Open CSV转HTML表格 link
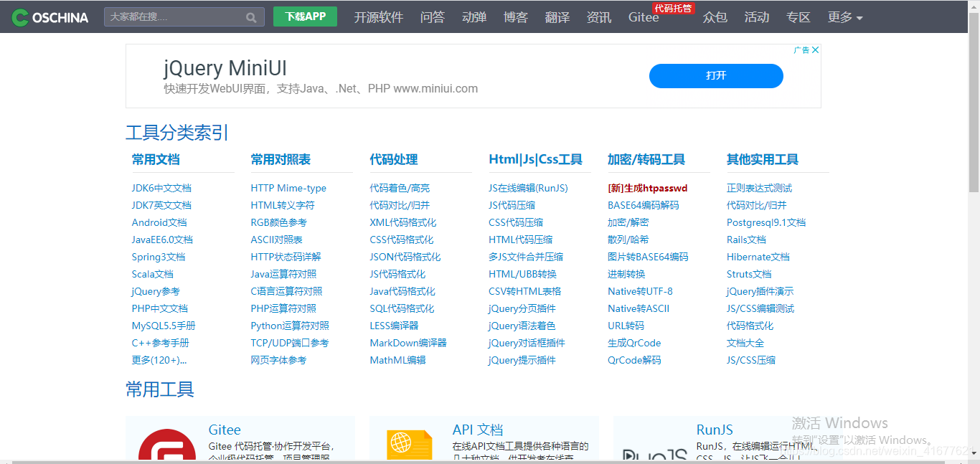The width and height of the screenshot is (980, 464). coord(525,291)
